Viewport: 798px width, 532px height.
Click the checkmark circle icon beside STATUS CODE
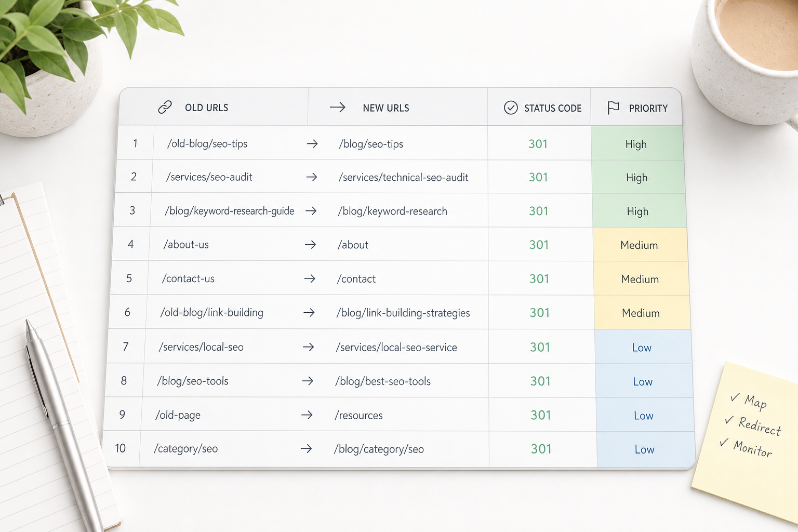pos(511,108)
